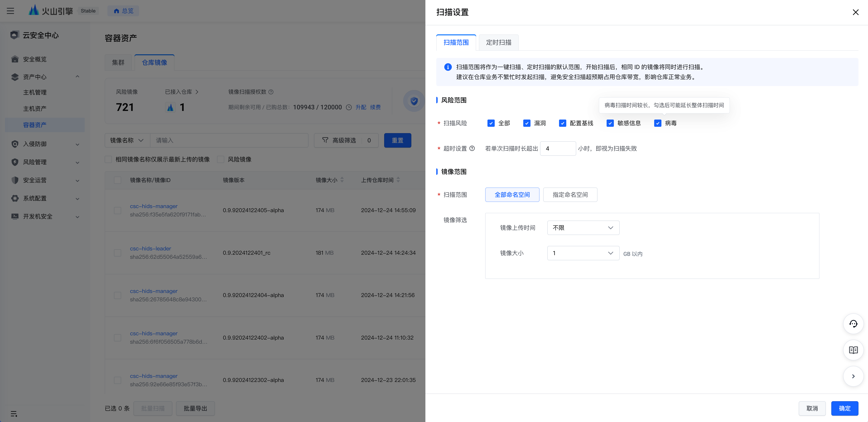Image resolution: width=868 pixels, height=422 pixels.
Task: Uncheck the 漏洞 checkbox
Action: [527, 123]
